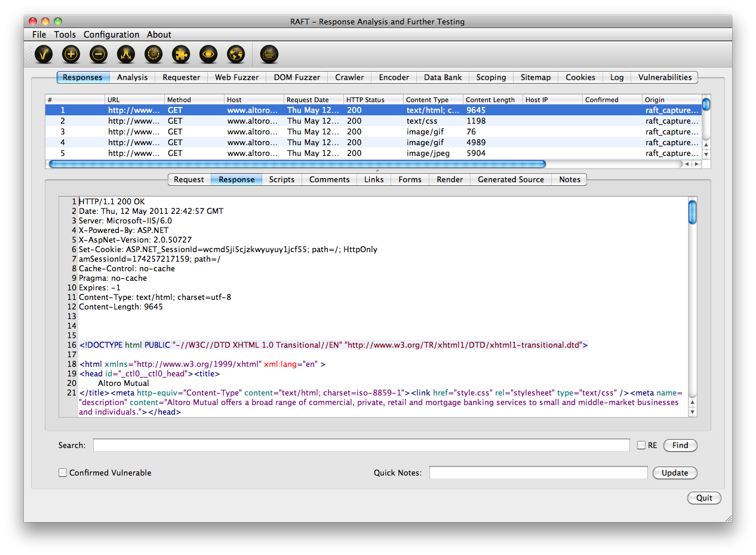This screenshot has height=555, width=756.
Task: Click the Update button
Action: click(x=675, y=473)
